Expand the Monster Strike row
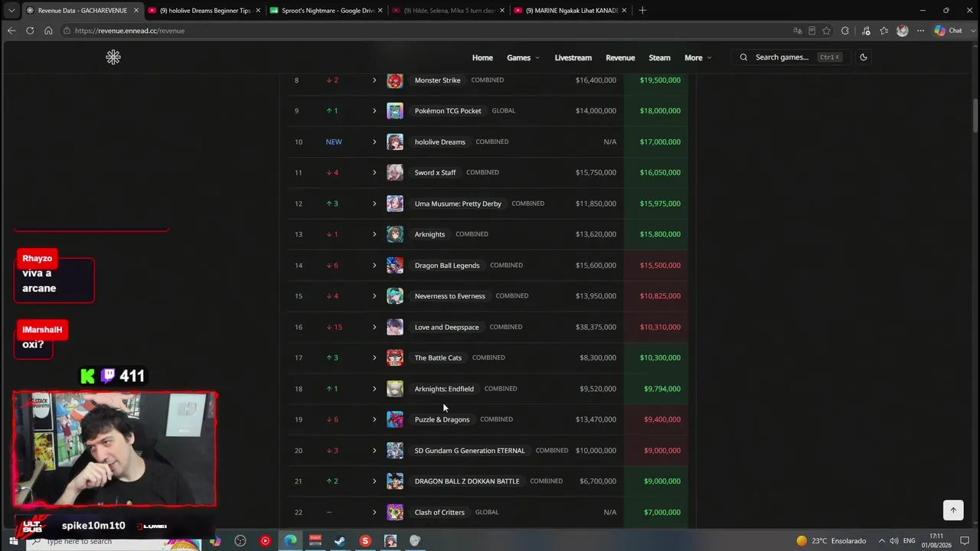This screenshot has width=980, height=551. click(x=374, y=80)
